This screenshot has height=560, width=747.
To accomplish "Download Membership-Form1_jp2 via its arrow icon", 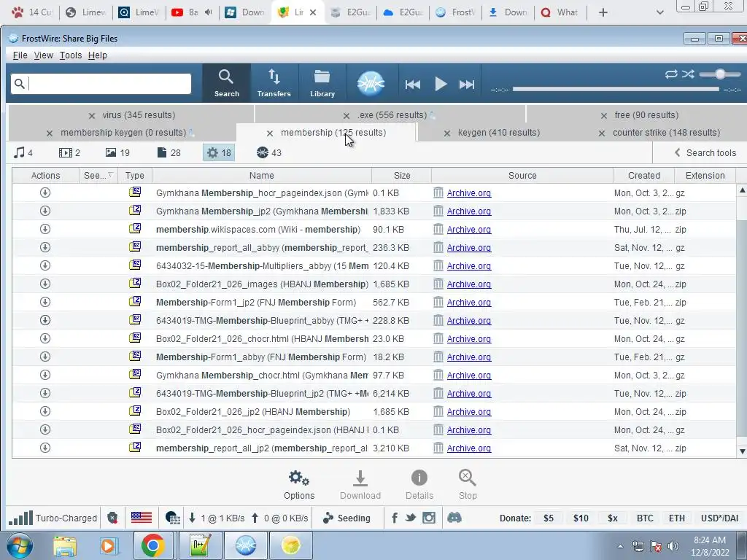I will click(x=45, y=302).
